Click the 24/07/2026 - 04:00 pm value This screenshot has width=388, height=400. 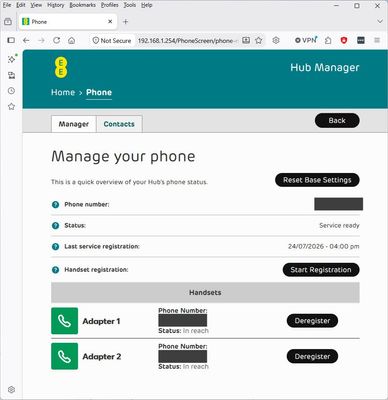pyautogui.click(x=324, y=247)
